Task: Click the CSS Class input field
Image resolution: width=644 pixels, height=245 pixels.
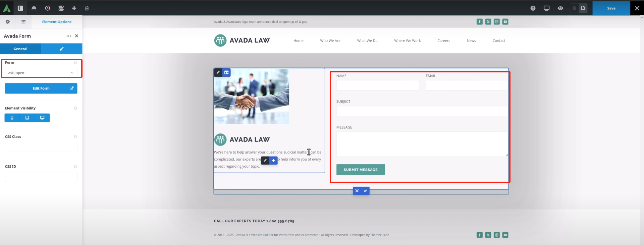Action: [41, 147]
